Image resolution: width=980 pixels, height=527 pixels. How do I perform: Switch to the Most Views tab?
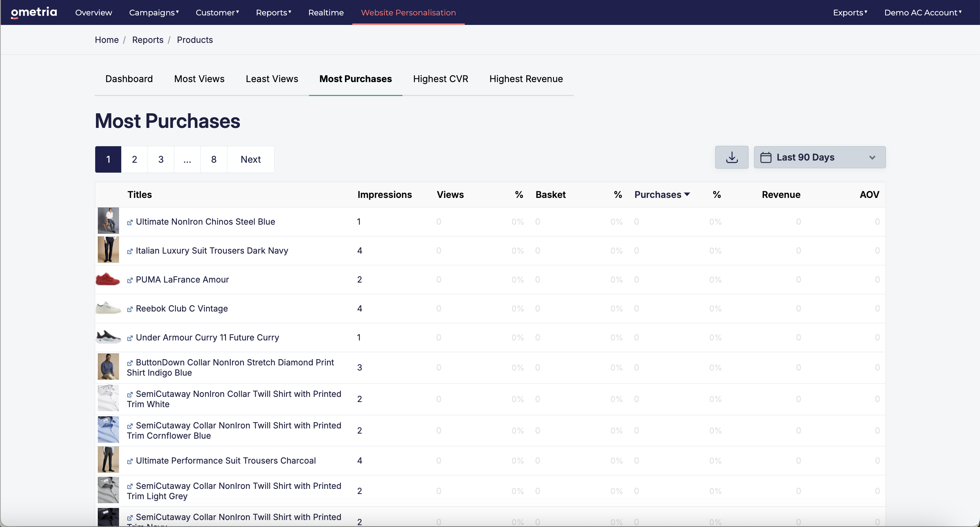pyautogui.click(x=199, y=79)
